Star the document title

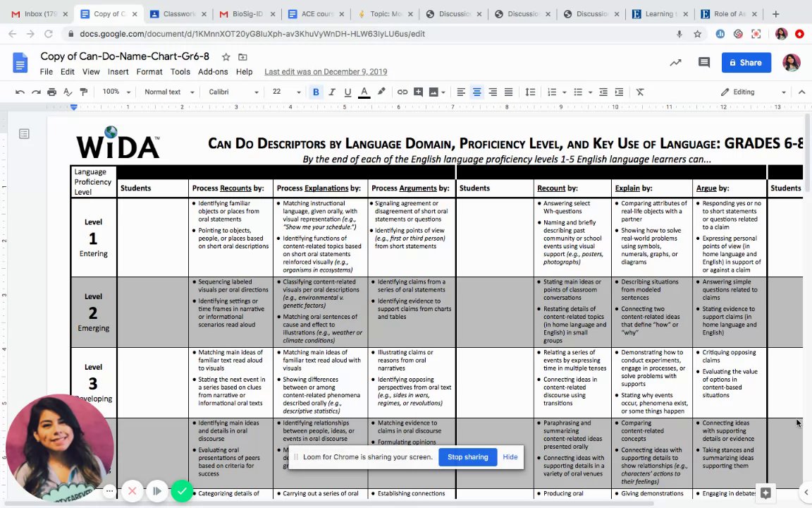226,57
